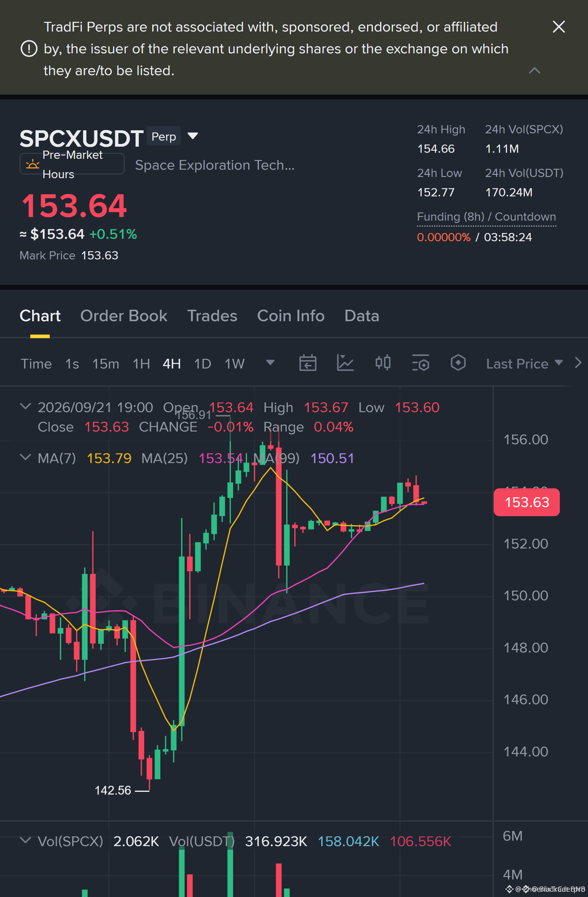Switch to the Coin Info tab
This screenshot has width=588, height=897.
pyautogui.click(x=291, y=316)
